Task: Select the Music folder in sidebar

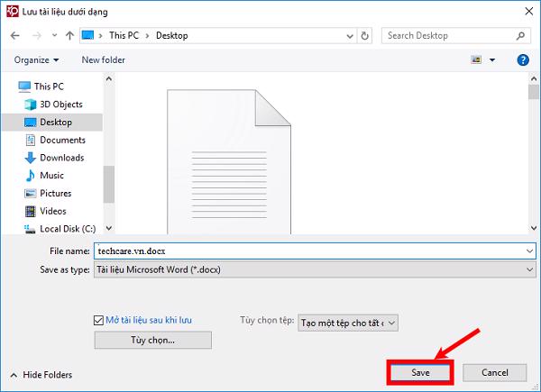Action: [x=51, y=176]
